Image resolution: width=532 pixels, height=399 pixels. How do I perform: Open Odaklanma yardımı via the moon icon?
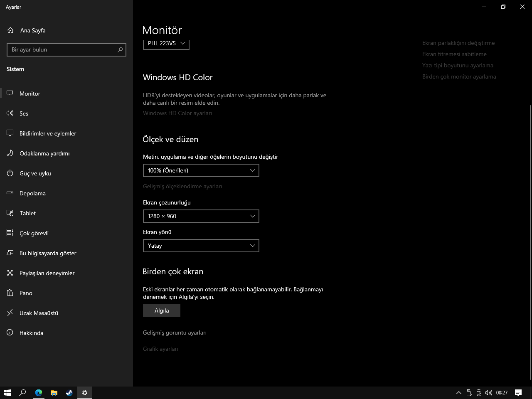click(x=10, y=153)
